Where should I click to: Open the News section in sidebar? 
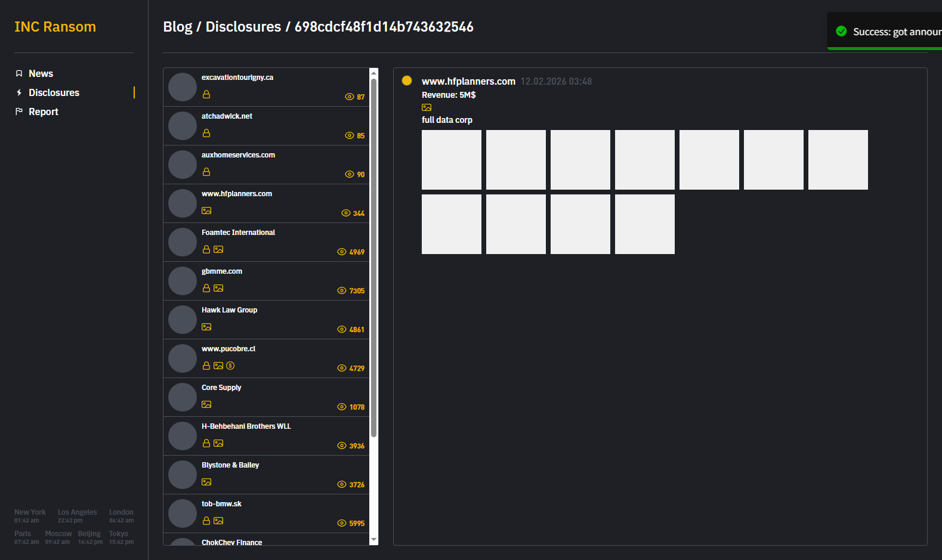41,73
